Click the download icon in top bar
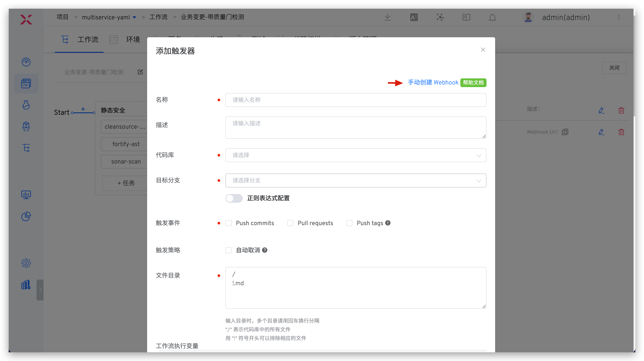The height and width of the screenshot is (361, 644). point(387,17)
